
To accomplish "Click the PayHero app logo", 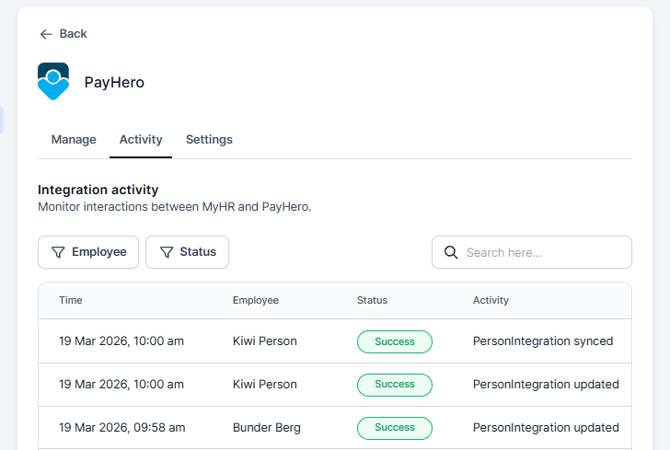I will click(54, 81).
